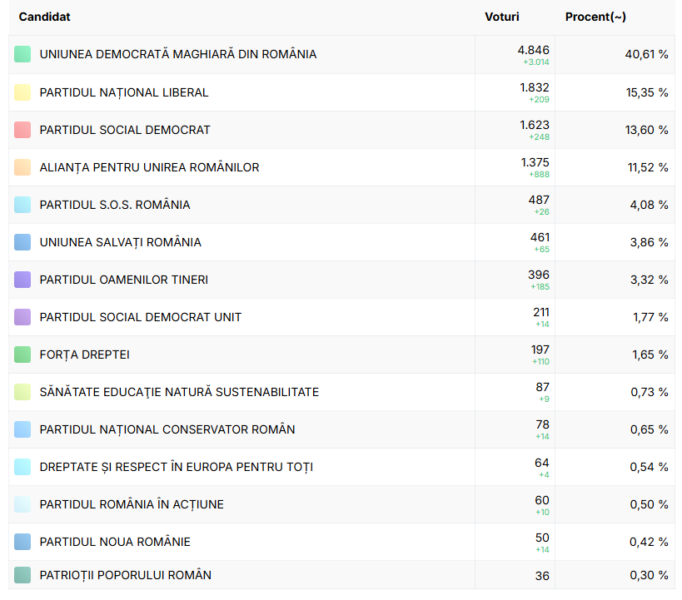
Task: Click Sănătate Educație Natură Sustenabilitate party name
Action: [179, 392]
